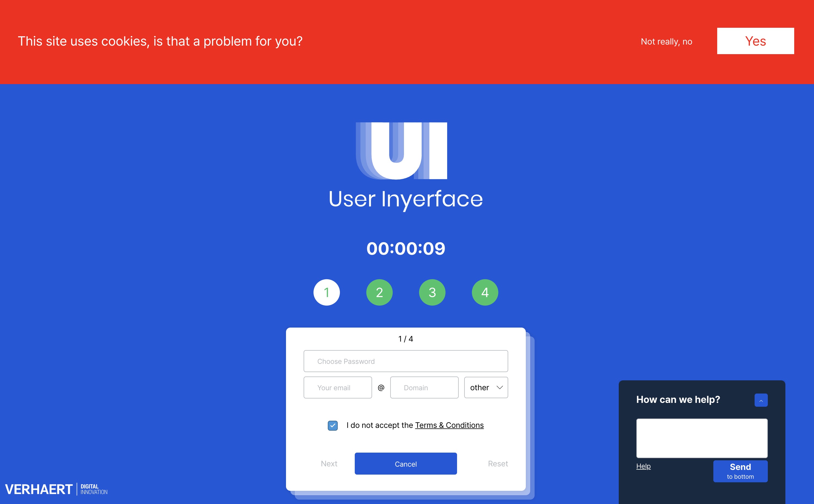Viewport: 814px width, 504px height.
Task: Choose 'Not really, no' cookie option
Action: tap(666, 41)
